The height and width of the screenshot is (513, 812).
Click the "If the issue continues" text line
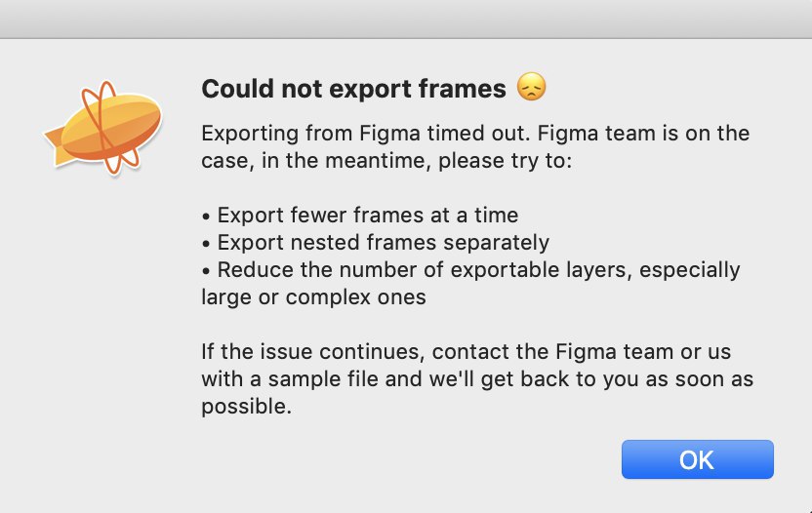(467, 351)
